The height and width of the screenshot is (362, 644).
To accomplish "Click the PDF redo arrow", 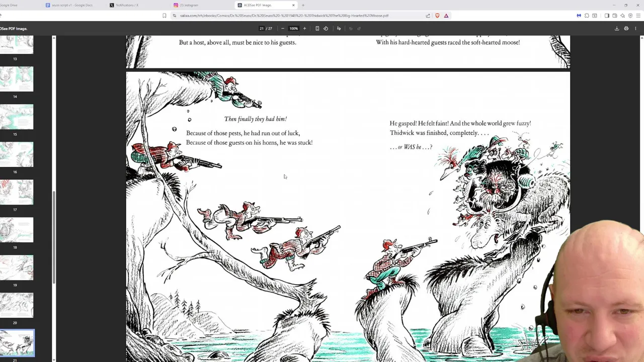I will tap(359, 28).
